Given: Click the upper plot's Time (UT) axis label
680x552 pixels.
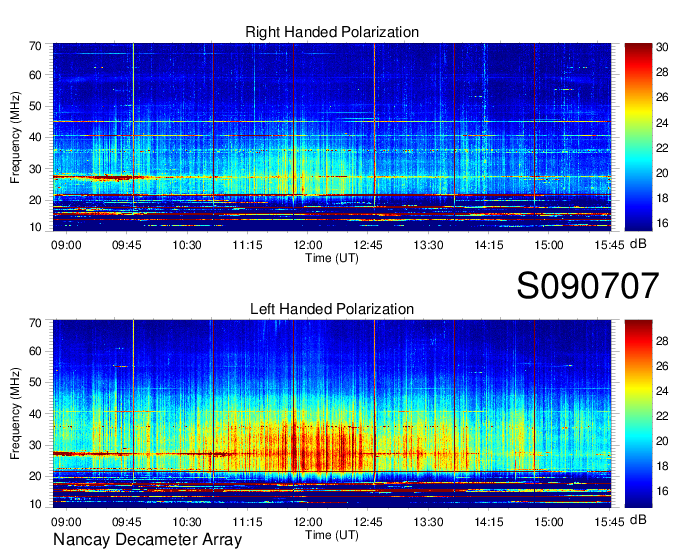Looking at the screenshot, I should click(332, 258).
